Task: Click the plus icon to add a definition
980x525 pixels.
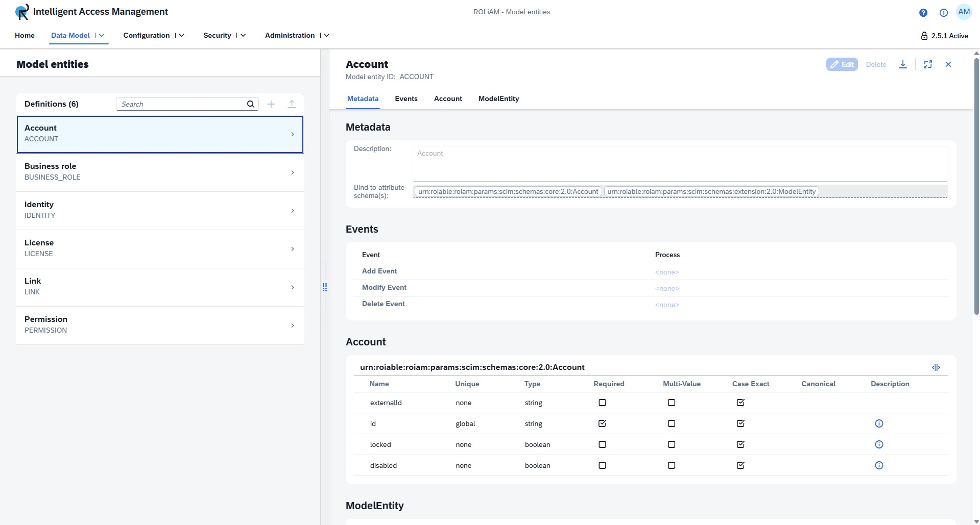Action: point(271,104)
